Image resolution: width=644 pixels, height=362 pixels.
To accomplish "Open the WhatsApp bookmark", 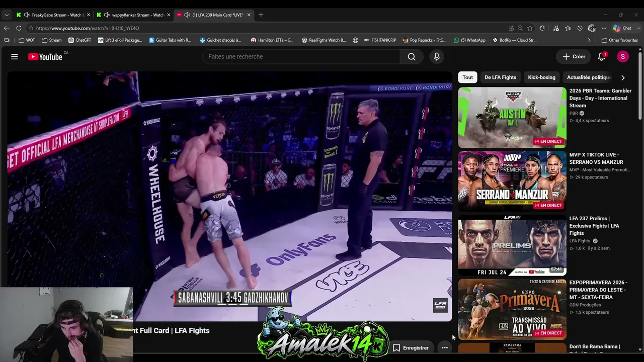I will pos(469,40).
